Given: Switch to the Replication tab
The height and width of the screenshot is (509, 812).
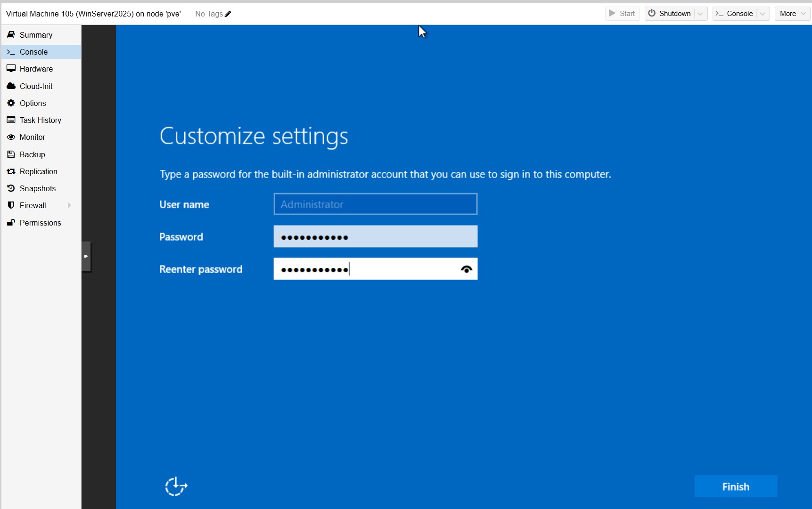Looking at the screenshot, I should 39,171.
